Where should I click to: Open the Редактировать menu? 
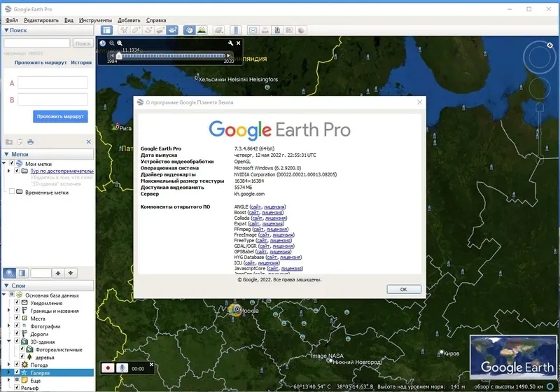point(41,20)
